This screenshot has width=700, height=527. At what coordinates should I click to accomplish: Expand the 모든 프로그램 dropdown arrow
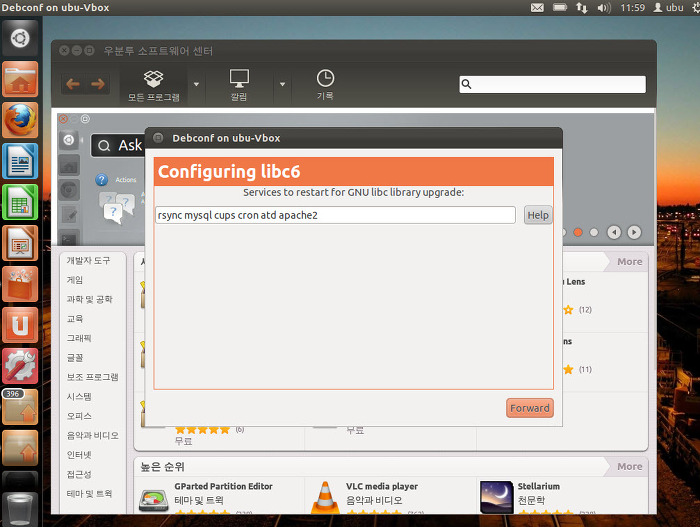196,85
